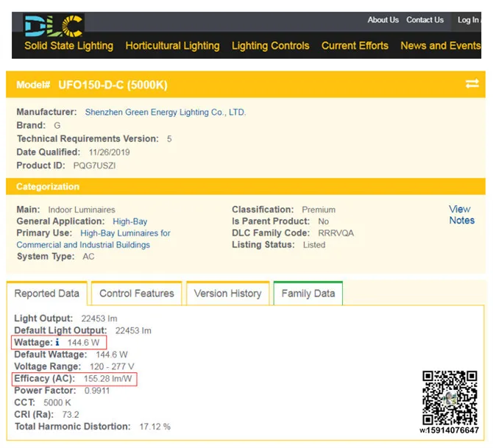Click the View Notes link

click(461, 215)
